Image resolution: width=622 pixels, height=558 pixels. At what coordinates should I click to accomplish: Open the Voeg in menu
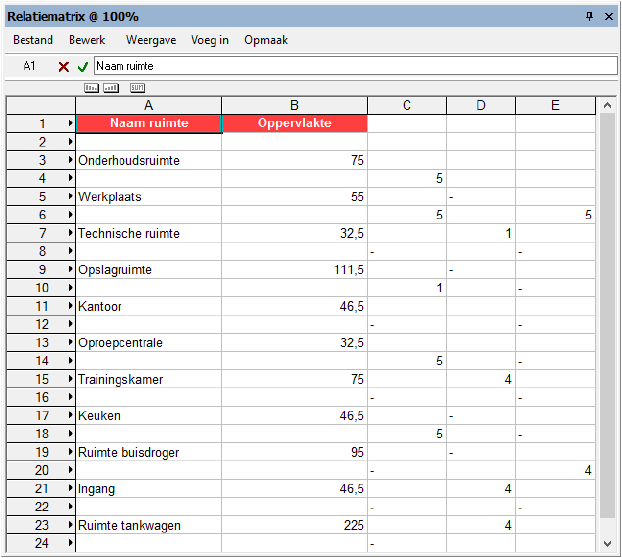pyautogui.click(x=210, y=40)
